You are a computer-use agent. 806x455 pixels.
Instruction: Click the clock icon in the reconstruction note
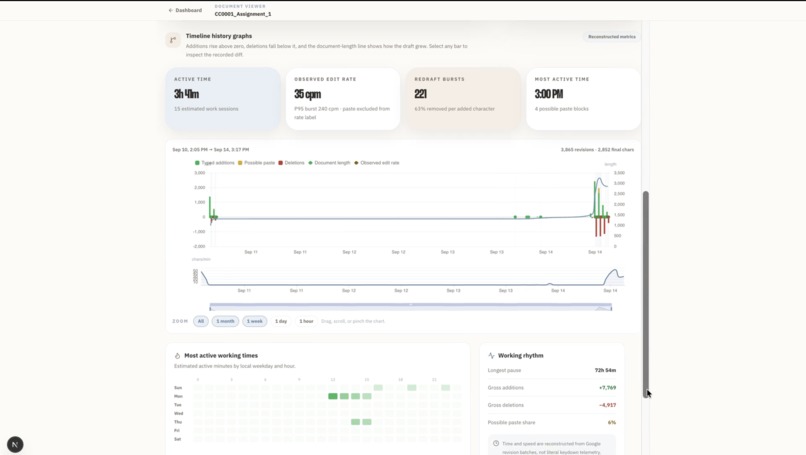coord(496,444)
